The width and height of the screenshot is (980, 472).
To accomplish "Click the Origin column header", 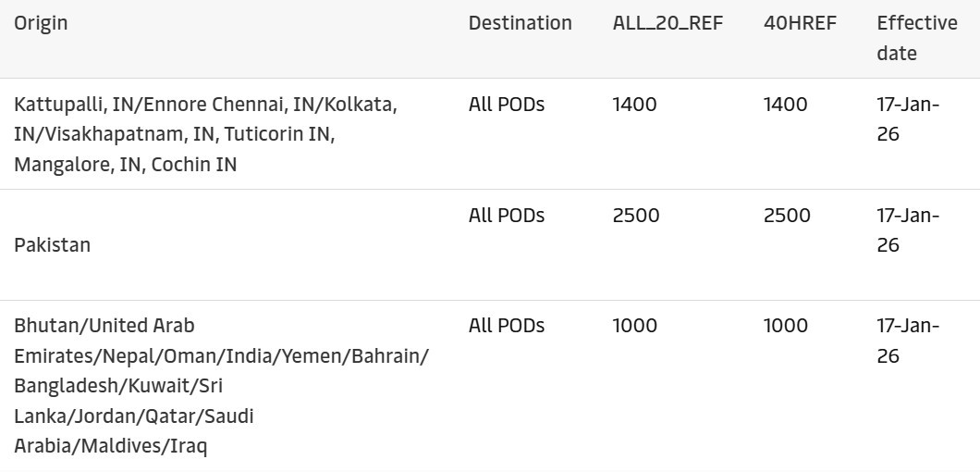I will coord(41,23).
